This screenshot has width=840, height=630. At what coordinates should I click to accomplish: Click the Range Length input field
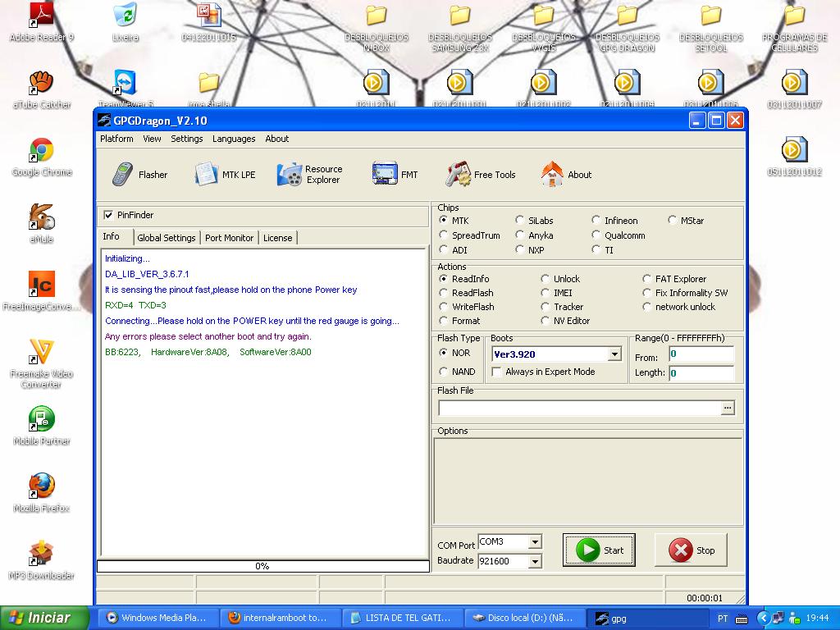701,373
